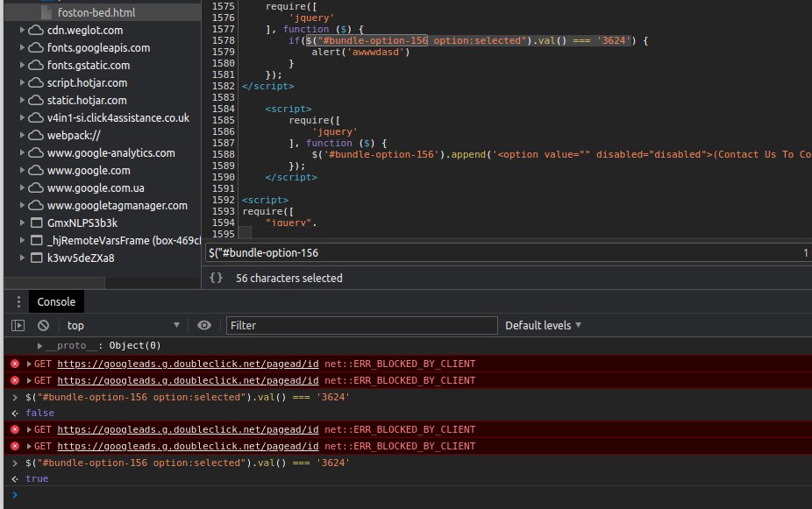Click the frame icon for k3wv5deZXa8
812x509 pixels.
[x=36, y=258]
